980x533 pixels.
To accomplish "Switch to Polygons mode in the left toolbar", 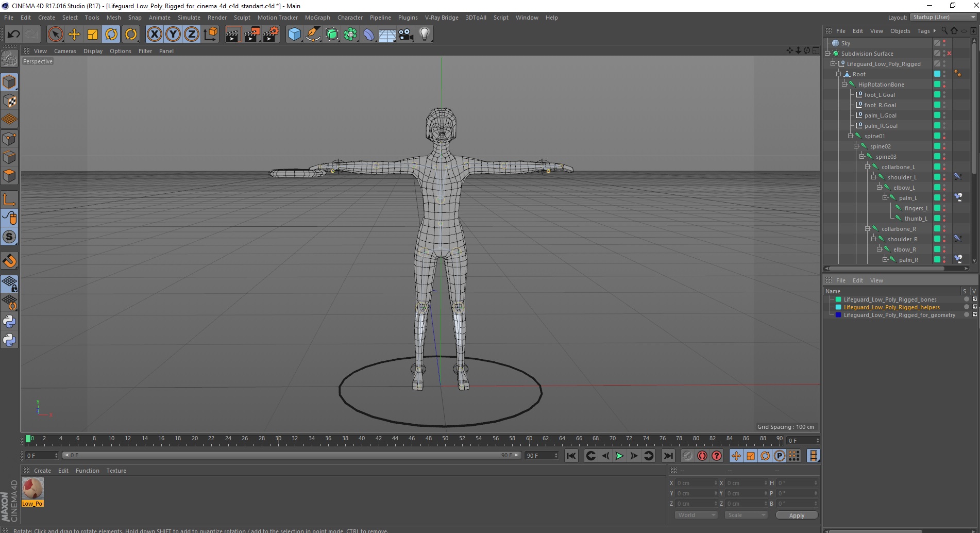I will 9,176.
